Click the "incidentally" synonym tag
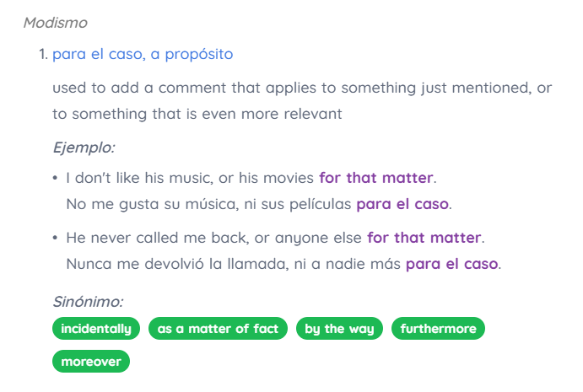The image size is (583, 392). 96,329
